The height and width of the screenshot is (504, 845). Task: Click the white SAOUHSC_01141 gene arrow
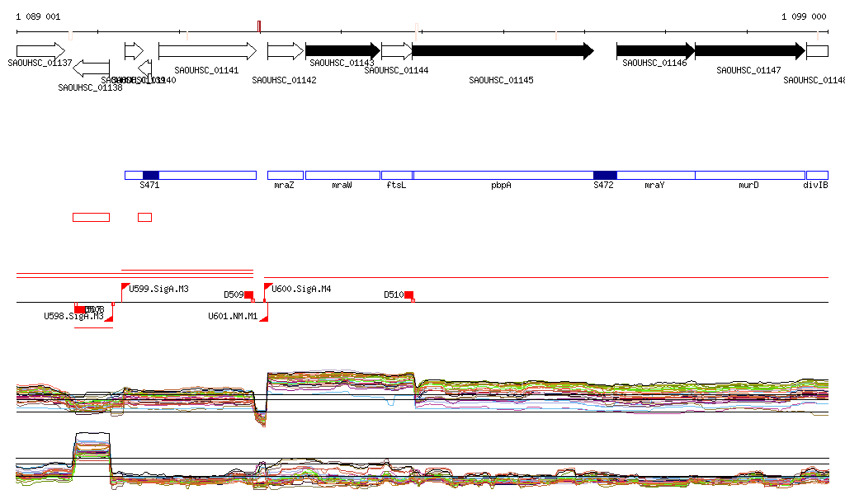[x=206, y=51]
